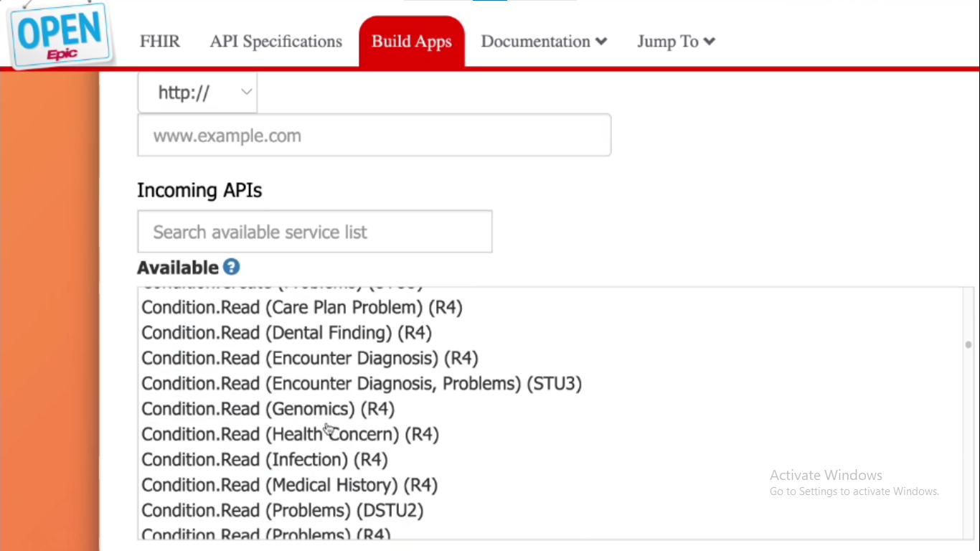
Task: Click the Open Epic logo
Action: coord(60,35)
